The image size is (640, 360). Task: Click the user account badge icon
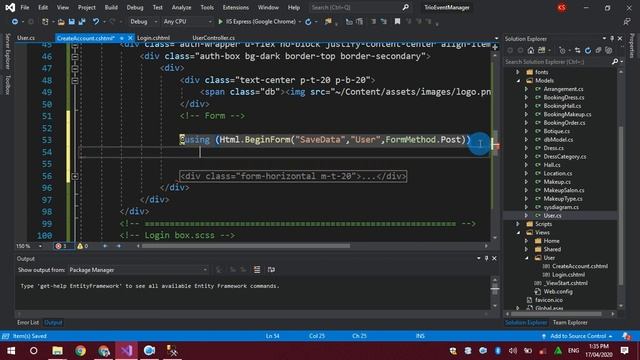pos(562,7)
